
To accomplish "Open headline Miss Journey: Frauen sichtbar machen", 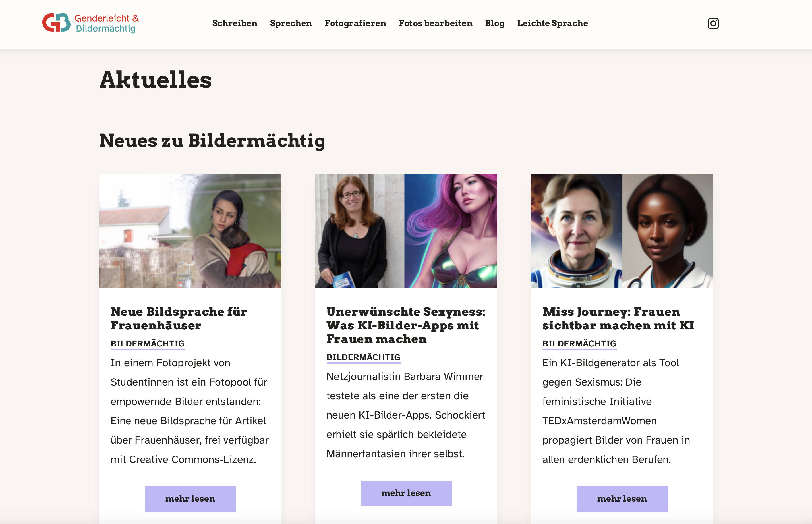I will [x=618, y=318].
